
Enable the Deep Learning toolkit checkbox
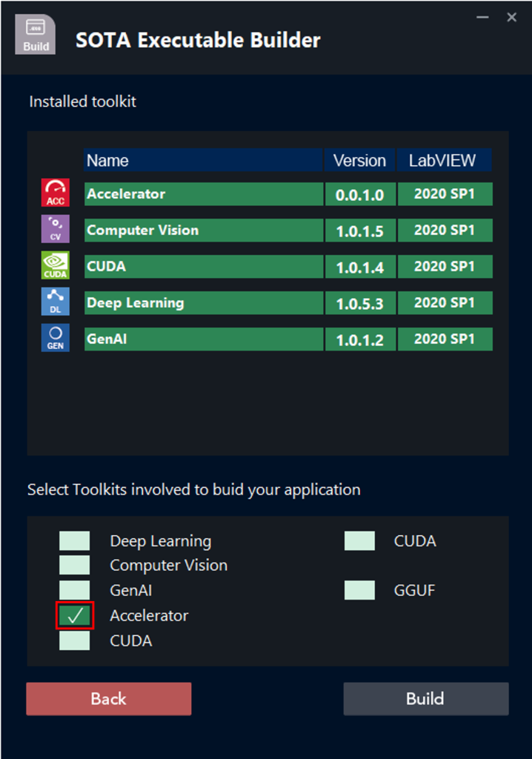pyautogui.click(x=75, y=541)
